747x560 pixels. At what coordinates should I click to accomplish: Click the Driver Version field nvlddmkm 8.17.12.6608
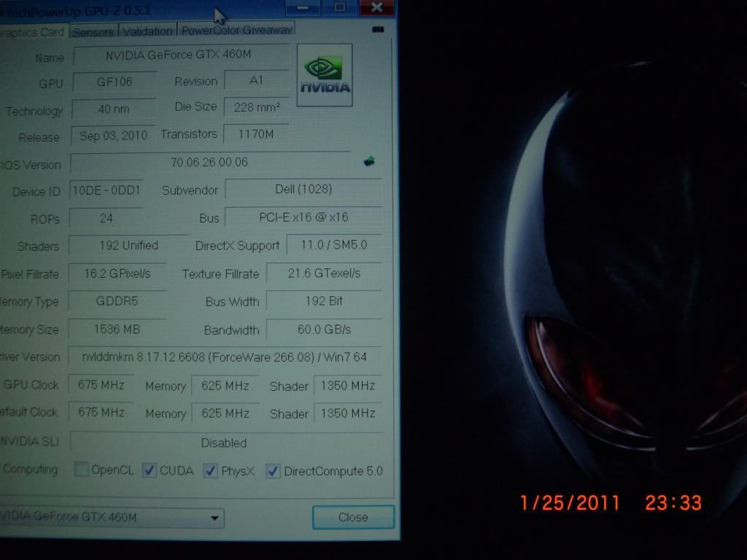tap(225, 357)
